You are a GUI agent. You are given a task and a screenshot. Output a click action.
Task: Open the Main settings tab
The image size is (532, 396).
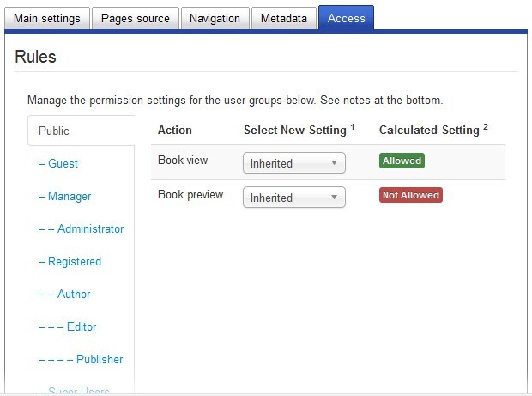tap(47, 18)
